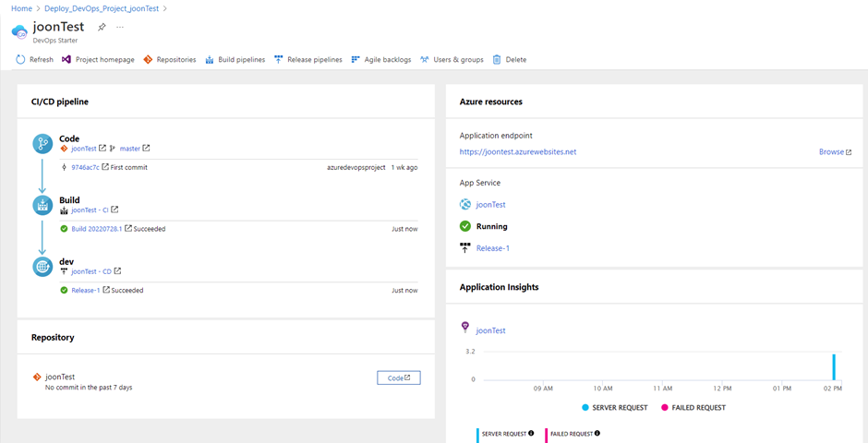Open external link icon beside joonTest repo under Code
868x443 pixels.
pyautogui.click(x=102, y=149)
